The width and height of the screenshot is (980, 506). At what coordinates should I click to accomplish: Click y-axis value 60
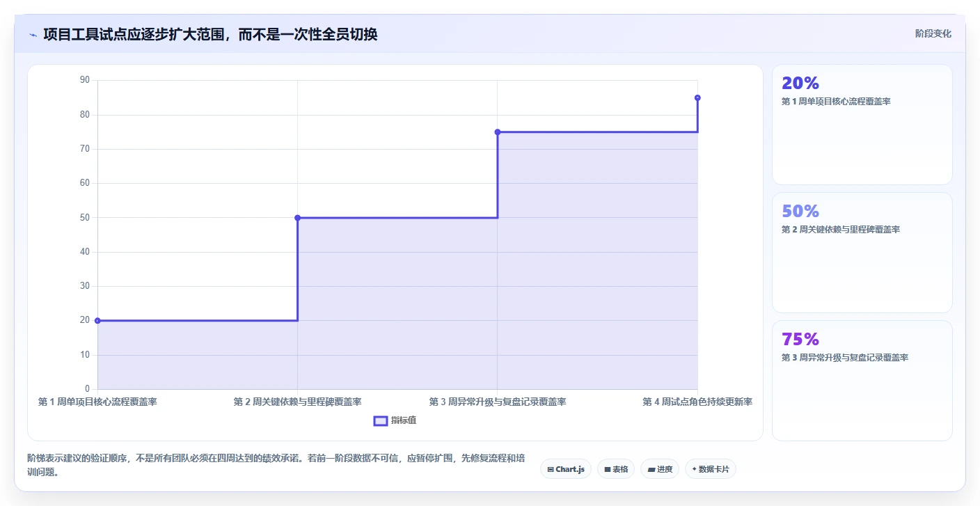tap(85, 183)
